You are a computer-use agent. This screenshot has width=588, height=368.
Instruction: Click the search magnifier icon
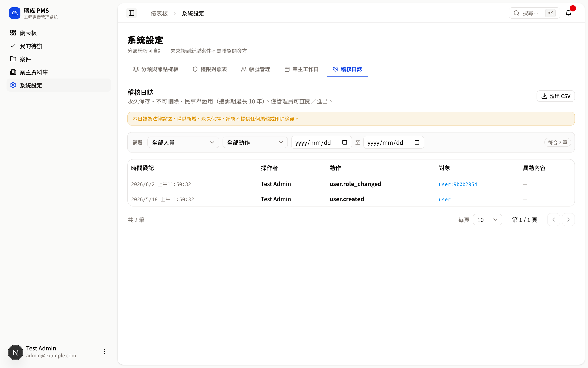pyautogui.click(x=517, y=13)
